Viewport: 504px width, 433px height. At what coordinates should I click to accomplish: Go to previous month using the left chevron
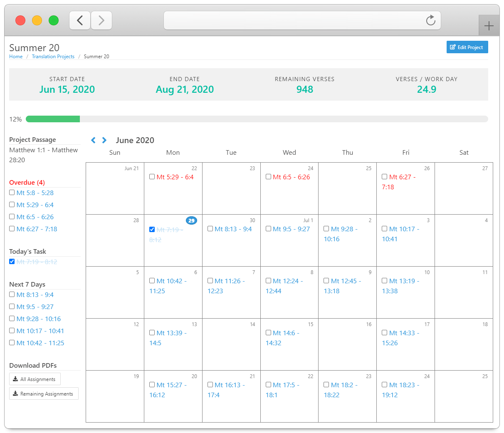(93, 140)
